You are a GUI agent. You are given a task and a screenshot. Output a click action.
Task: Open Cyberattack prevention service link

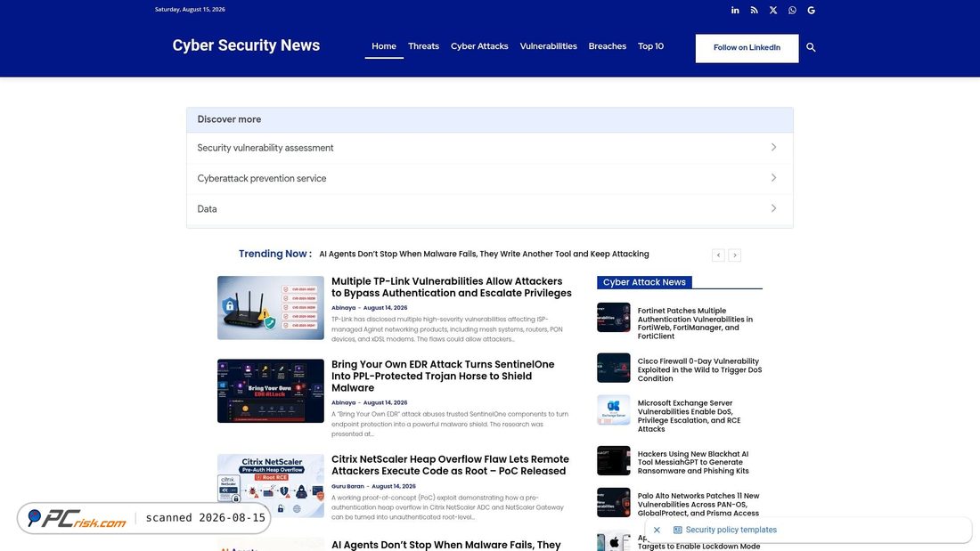click(x=261, y=179)
